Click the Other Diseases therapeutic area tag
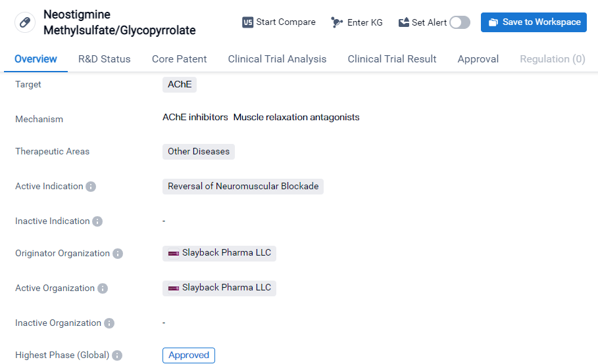The image size is (598, 364). click(x=198, y=152)
